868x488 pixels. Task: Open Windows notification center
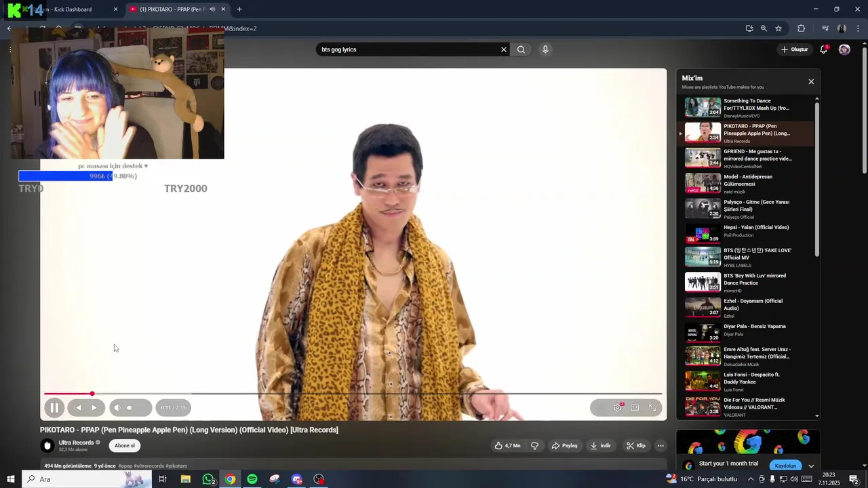tap(854, 479)
